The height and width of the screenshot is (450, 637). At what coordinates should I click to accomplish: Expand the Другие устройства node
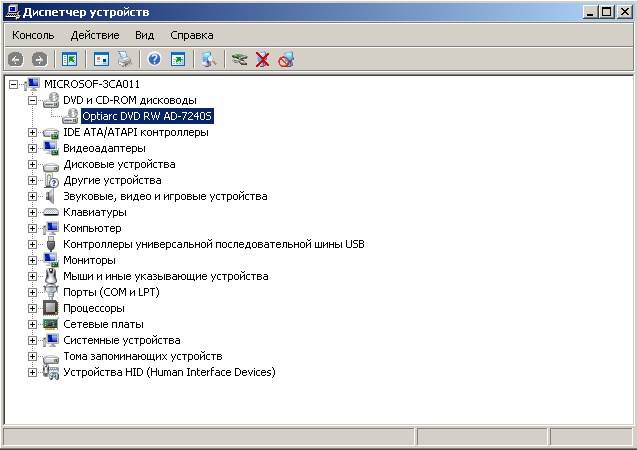tap(32, 180)
